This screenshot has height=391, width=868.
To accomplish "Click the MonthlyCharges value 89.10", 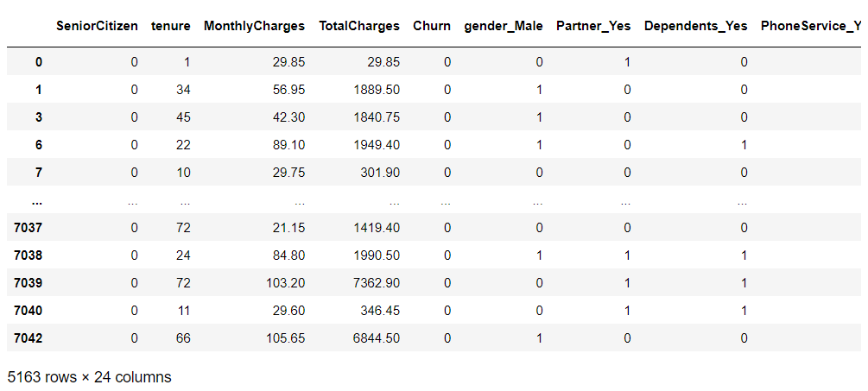I will point(288,145).
